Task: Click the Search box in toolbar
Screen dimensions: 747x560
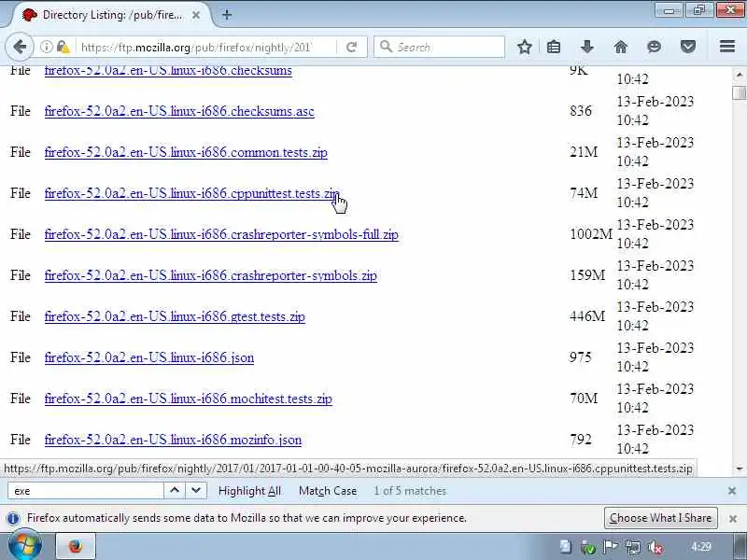Action: (x=439, y=47)
